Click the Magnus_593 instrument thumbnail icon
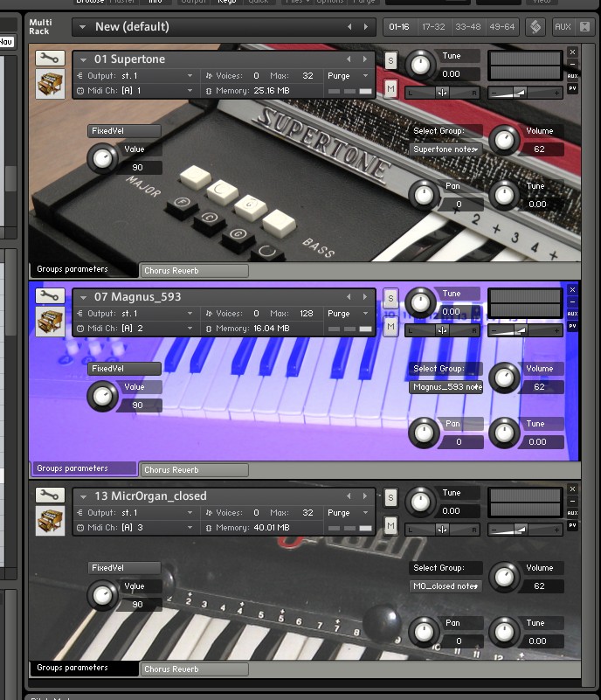Screen dimensions: 601x700 (x=50, y=321)
